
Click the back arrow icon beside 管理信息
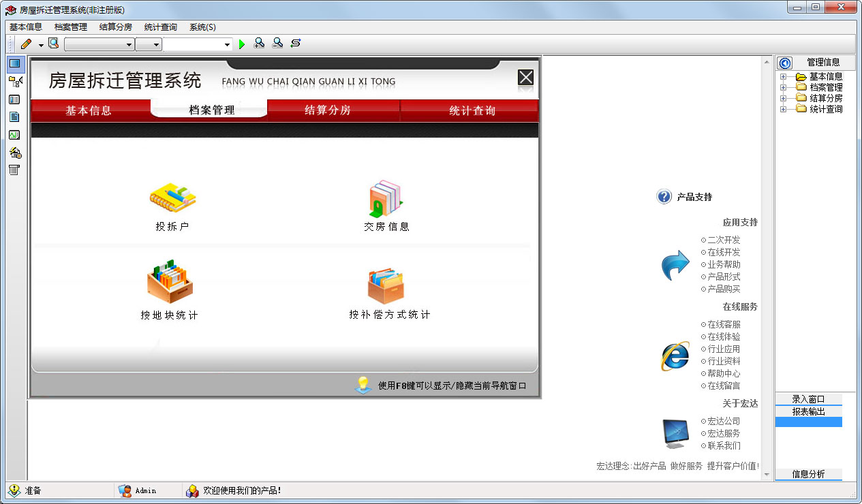(785, 63)
